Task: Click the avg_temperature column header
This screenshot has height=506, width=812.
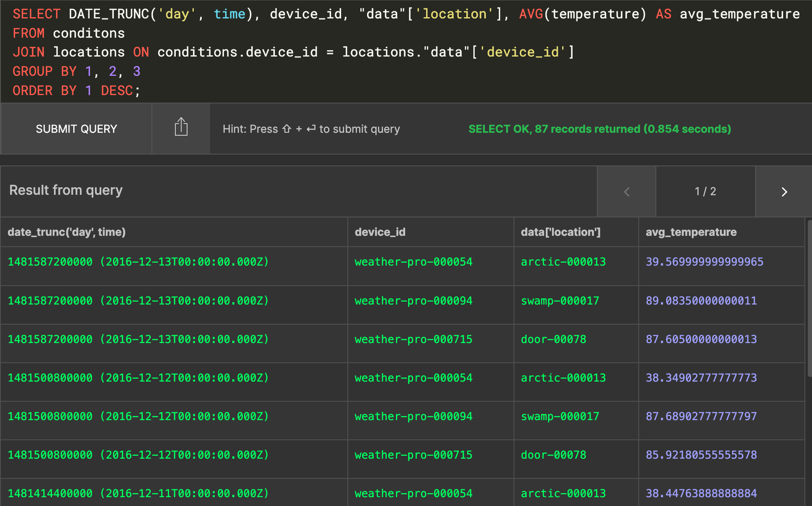Action: pos(691,232)
